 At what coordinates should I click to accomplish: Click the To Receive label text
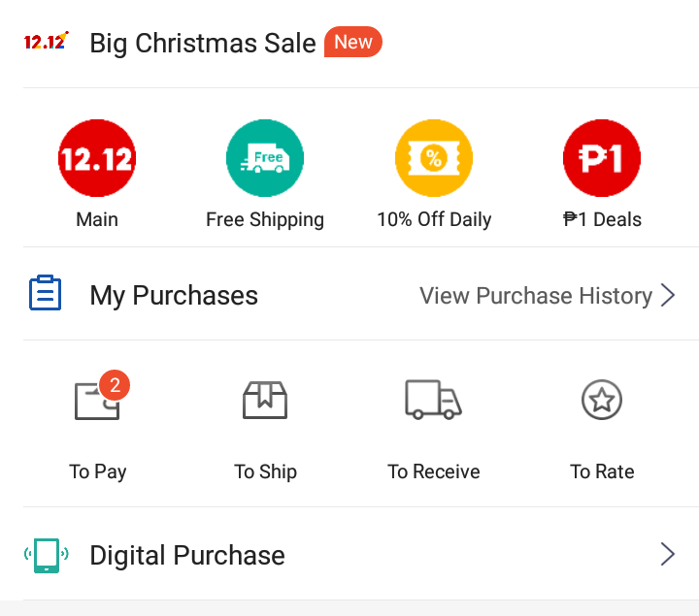tap(434, 471)
